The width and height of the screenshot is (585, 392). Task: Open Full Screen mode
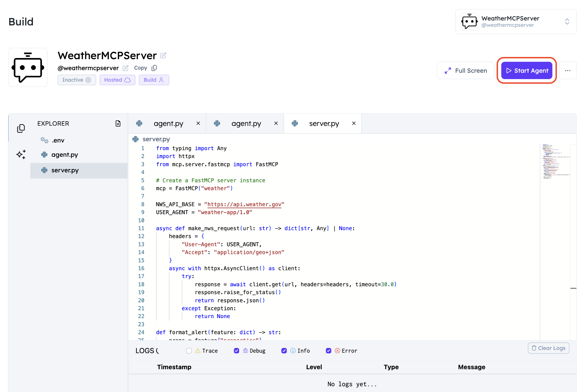pos(465,70)
